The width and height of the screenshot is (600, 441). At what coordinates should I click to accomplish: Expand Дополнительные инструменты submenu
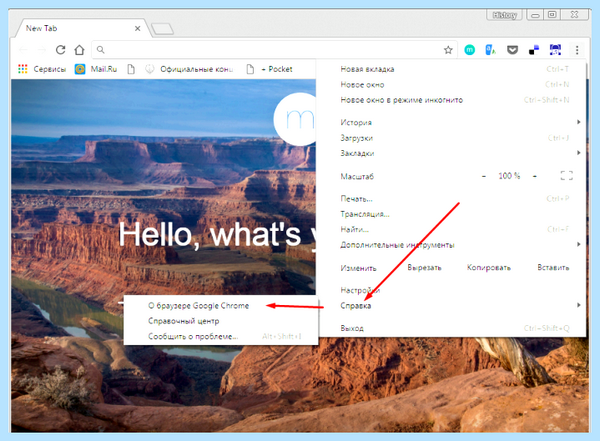click(x=452, y=245)
